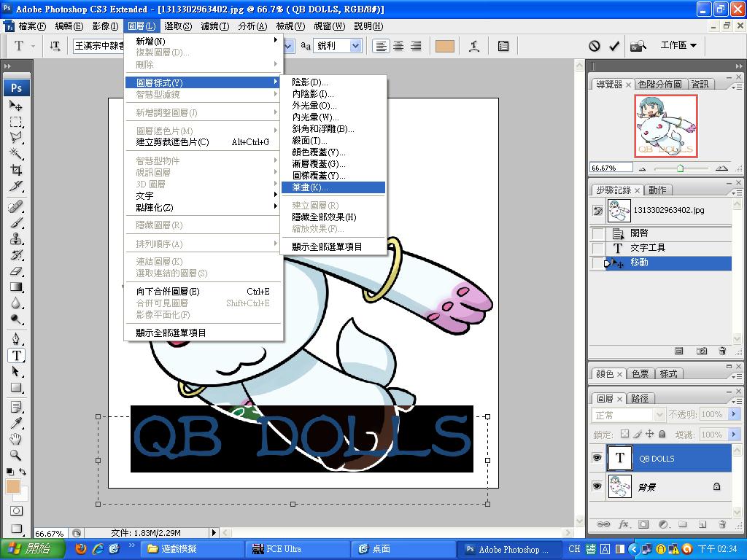Choose 斜角和浮雕(B) layer style
Viewport: 747px width, 560px height.
point(333,128)
